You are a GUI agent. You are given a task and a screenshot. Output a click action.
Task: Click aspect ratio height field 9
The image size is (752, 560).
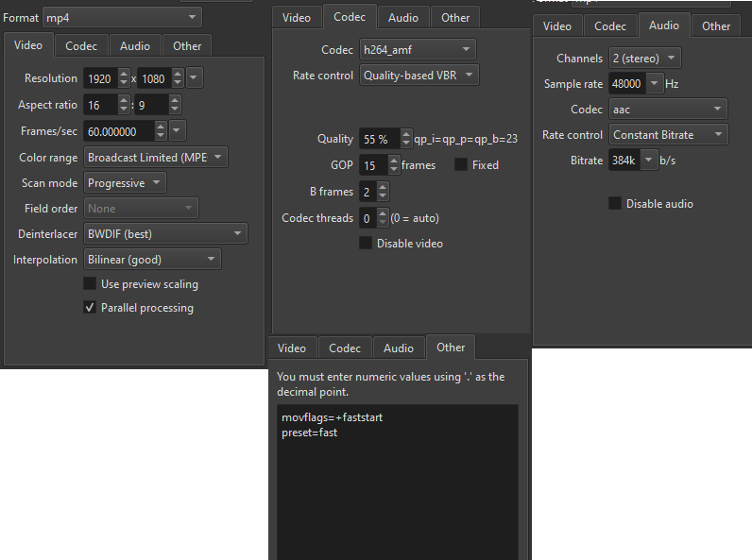tap(152, 105)
